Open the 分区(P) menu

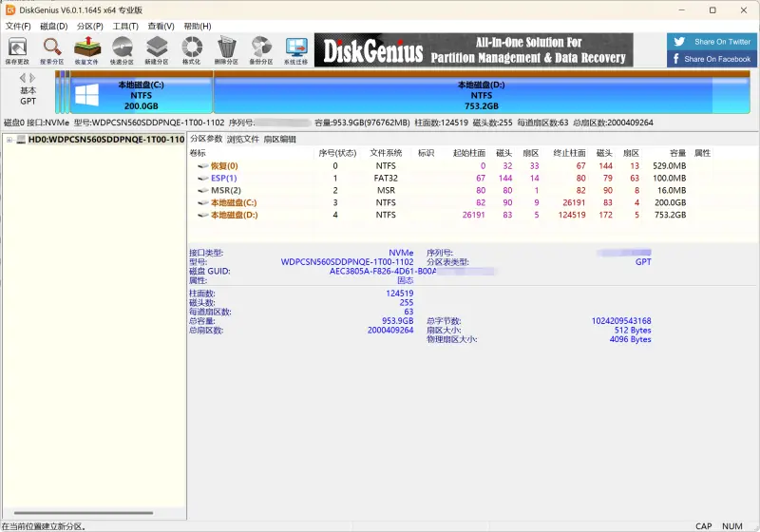[x=90, y=27]
